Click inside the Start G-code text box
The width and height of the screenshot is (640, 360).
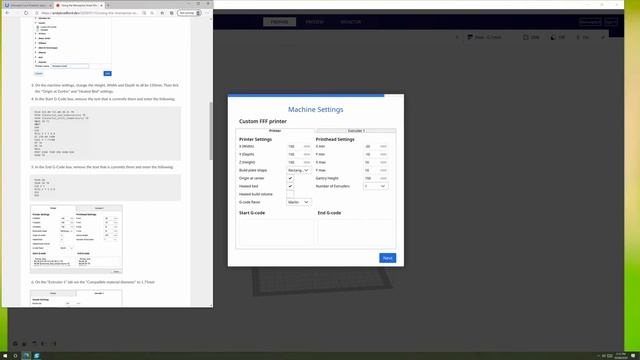click(276, 232)
